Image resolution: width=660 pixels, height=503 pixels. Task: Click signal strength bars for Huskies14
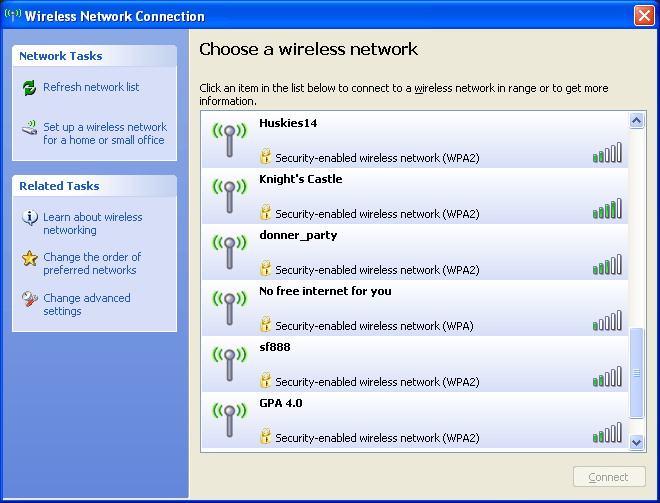(x=607, y=152)
